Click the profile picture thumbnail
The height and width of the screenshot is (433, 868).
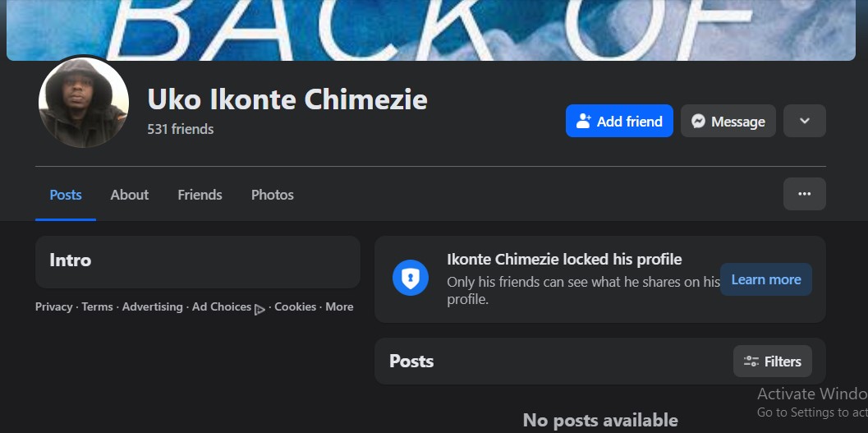(x=84, y=103)
